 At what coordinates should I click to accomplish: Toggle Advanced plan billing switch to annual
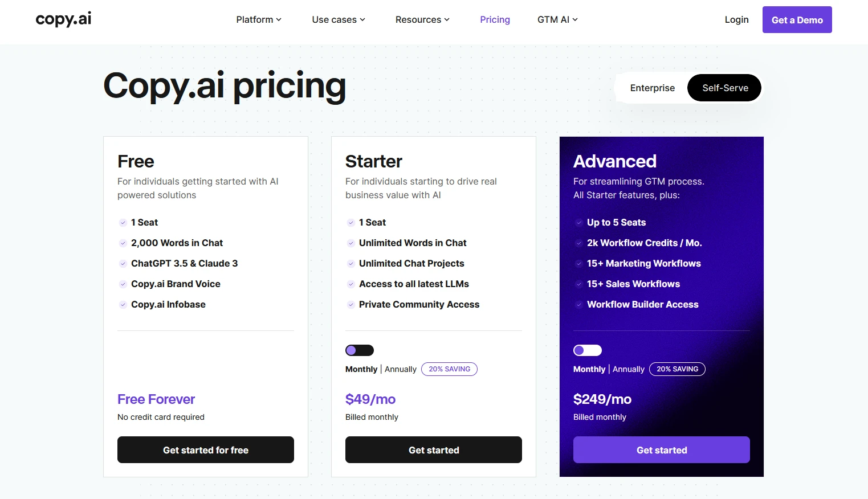tap(588, 350)
